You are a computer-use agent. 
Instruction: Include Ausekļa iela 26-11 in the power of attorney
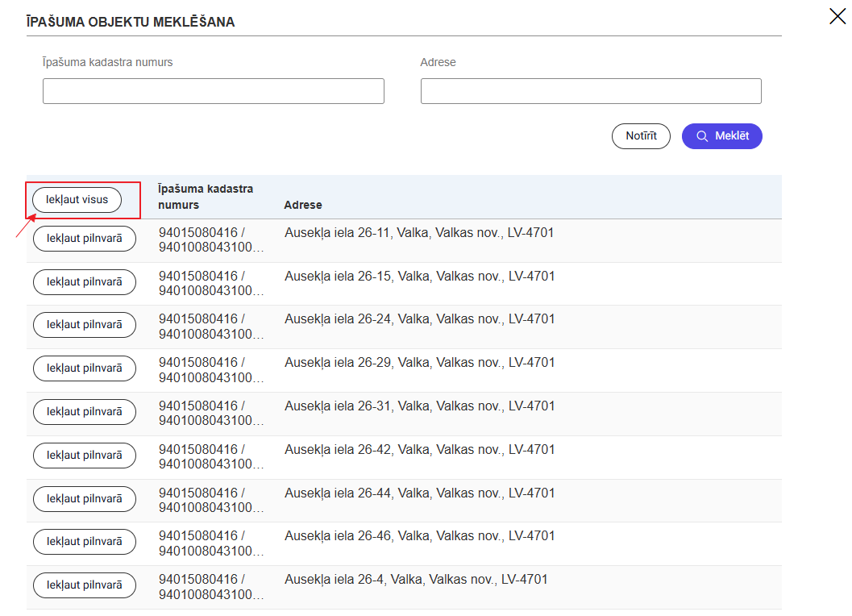click(84, 238)
